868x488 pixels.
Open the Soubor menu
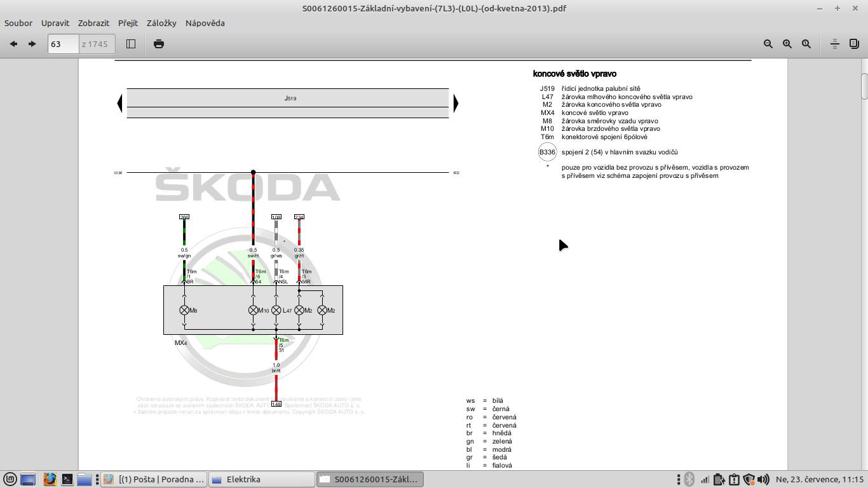(x=18, y=23)
